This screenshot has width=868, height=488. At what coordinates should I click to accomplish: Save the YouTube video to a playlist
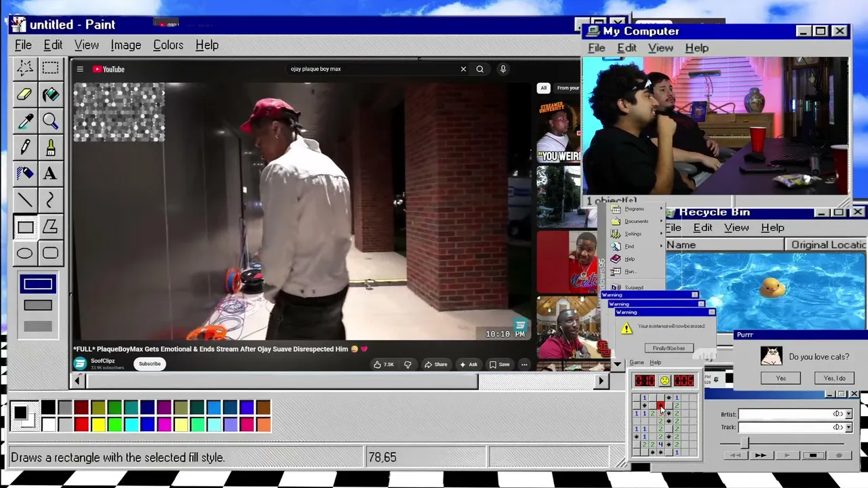point(499,365)
